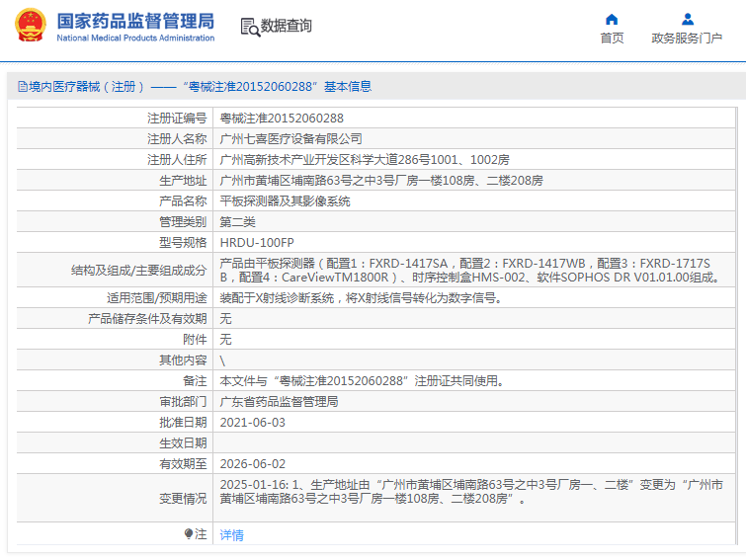Go to 首页 home page
This screenshot has width=746, height=560.
(x=612, y=39)
